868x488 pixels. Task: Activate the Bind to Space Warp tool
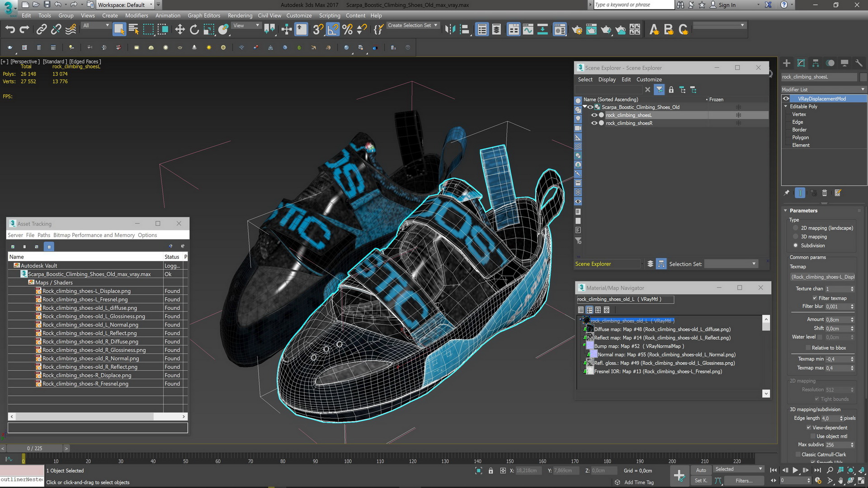click(x=71, y=30)
